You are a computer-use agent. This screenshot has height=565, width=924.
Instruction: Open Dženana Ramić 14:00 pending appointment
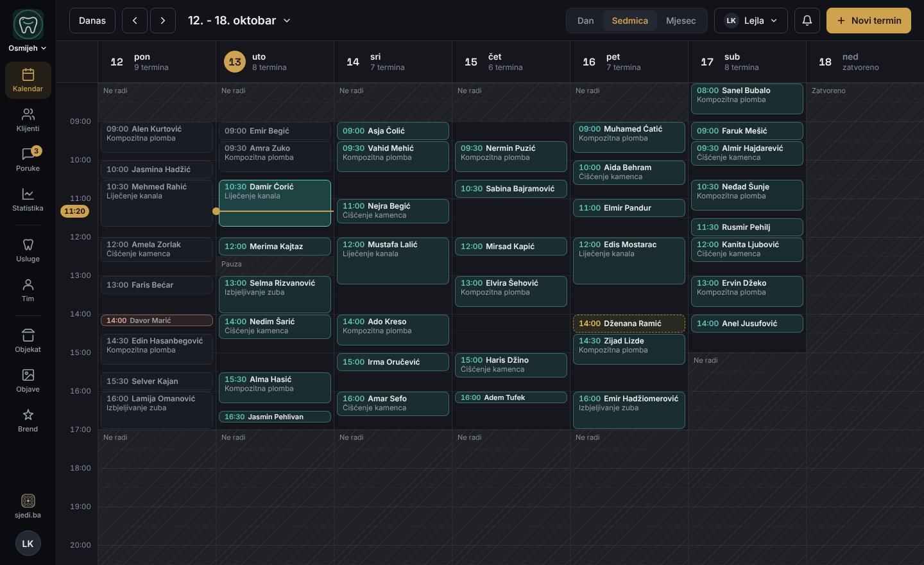tap(629, 324)
